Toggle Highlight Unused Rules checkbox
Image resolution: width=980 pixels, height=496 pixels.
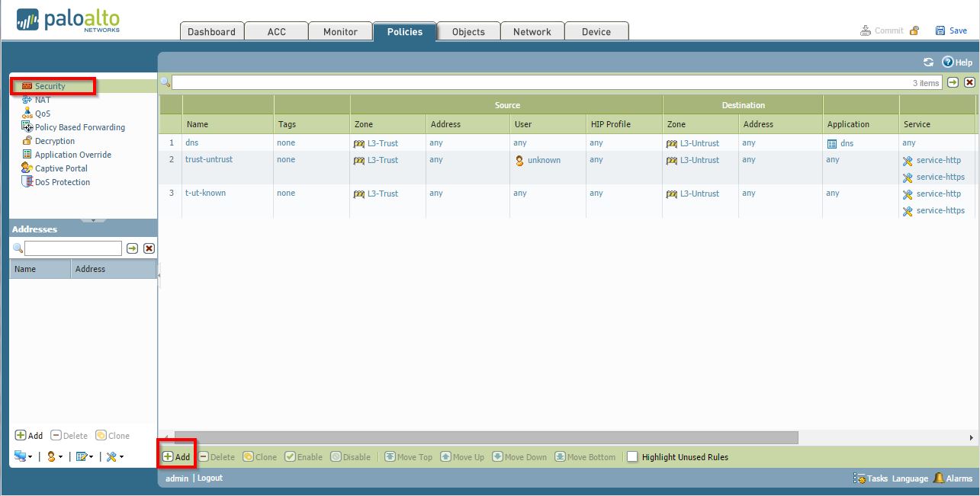(x=632, y=457)
